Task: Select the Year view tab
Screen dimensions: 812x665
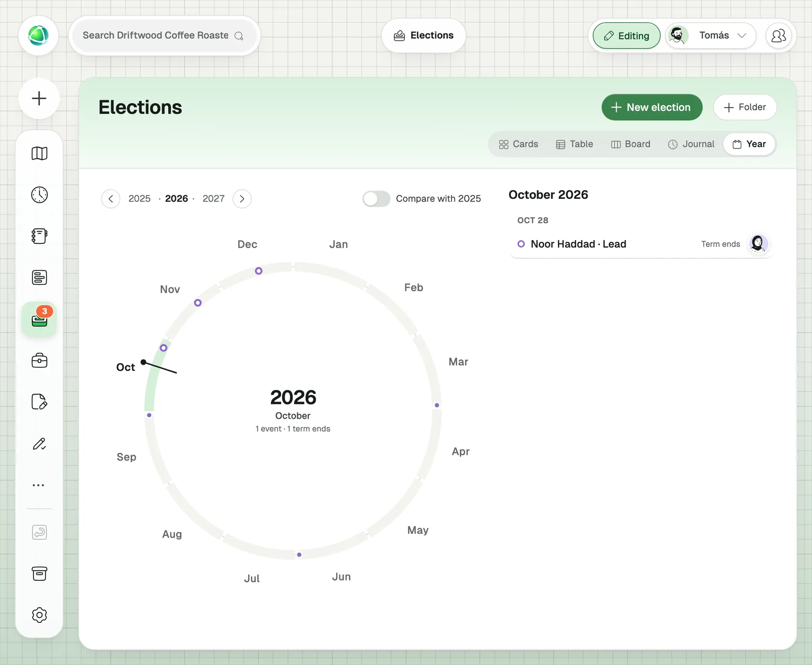Action: (749, 144)
